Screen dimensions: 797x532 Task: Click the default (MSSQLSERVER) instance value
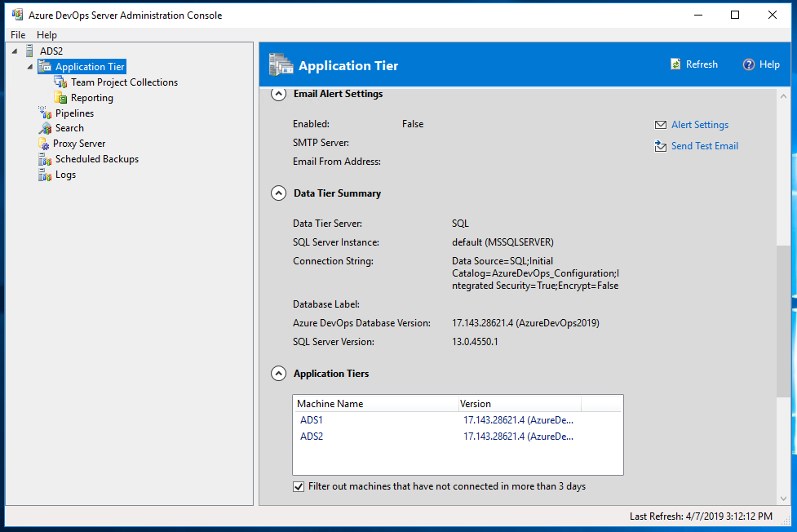(503, 242)
